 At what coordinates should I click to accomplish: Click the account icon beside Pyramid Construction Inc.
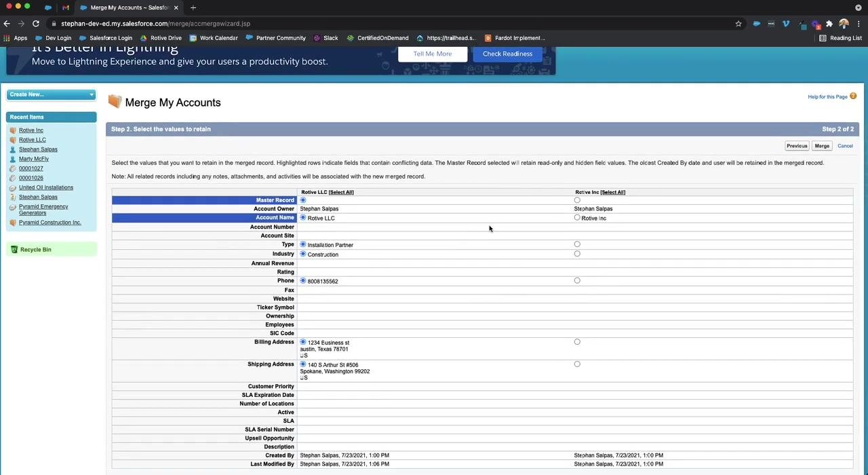coord(13,223)
